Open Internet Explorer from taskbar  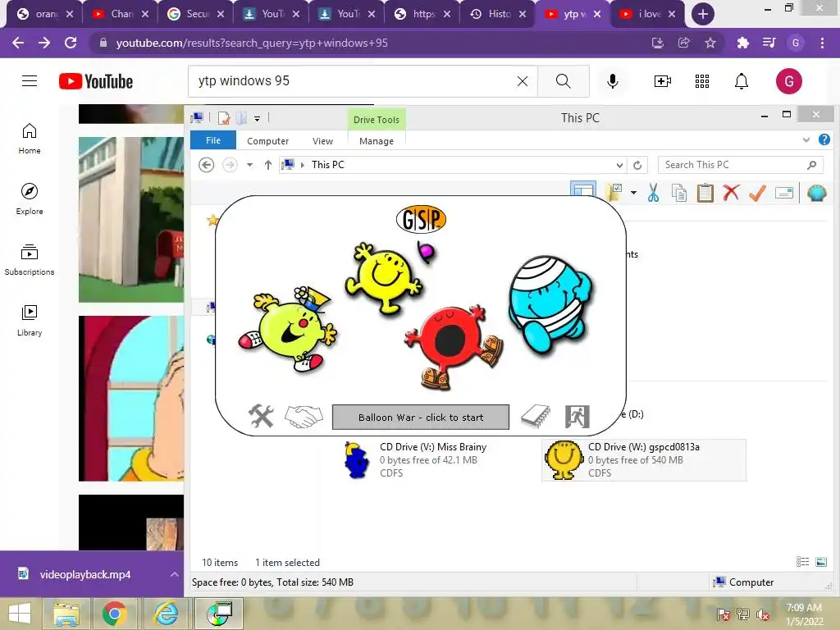tap(167, 614)
